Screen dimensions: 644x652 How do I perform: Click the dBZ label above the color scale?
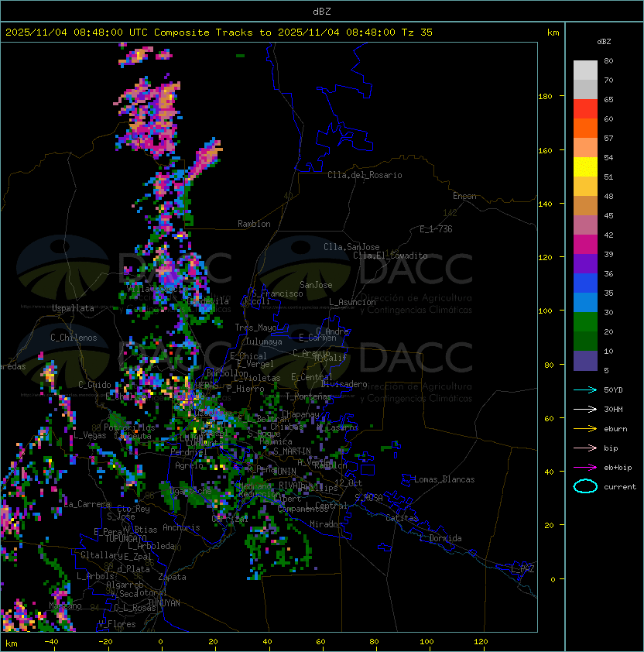click(604, 42)
